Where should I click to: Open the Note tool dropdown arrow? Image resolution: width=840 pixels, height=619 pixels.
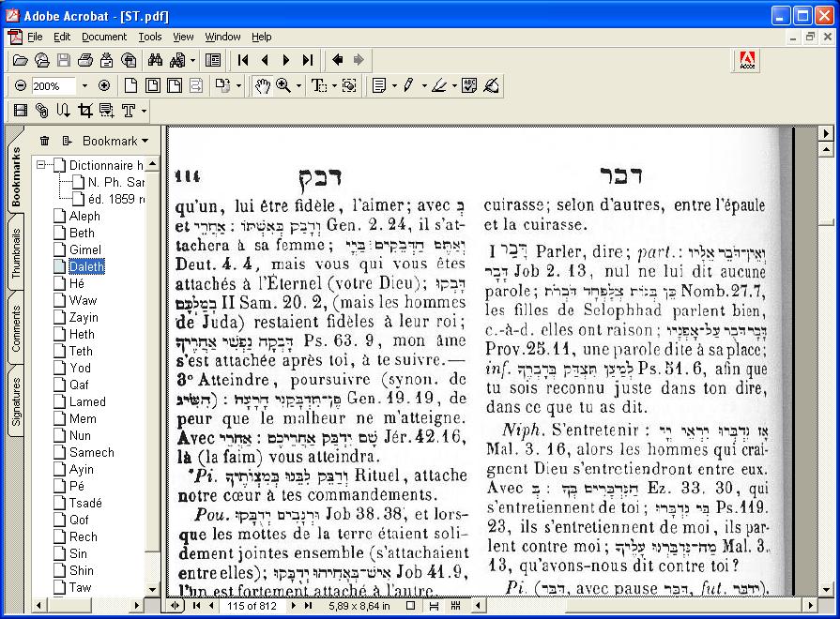pyautogui.click(x=395, y=85)
